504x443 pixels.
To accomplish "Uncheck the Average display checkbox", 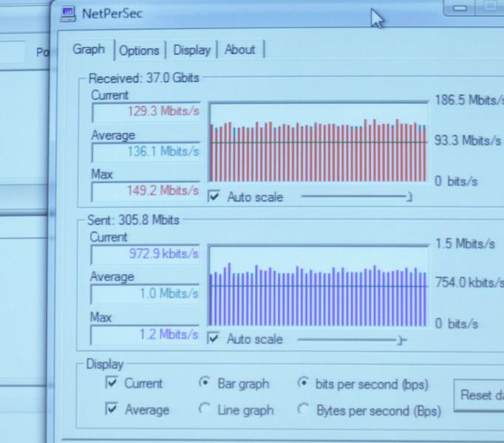I will (112, 410).
